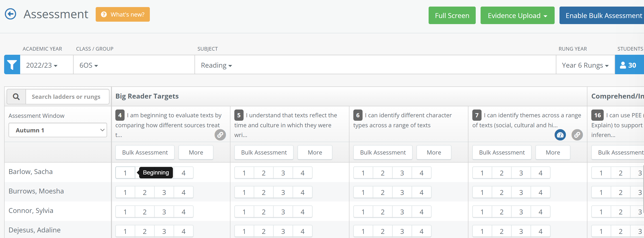Open the Academic Year 2022/23 dropdown
The height and width of the screenshot is (238, 644).
(x=42, y=65)
